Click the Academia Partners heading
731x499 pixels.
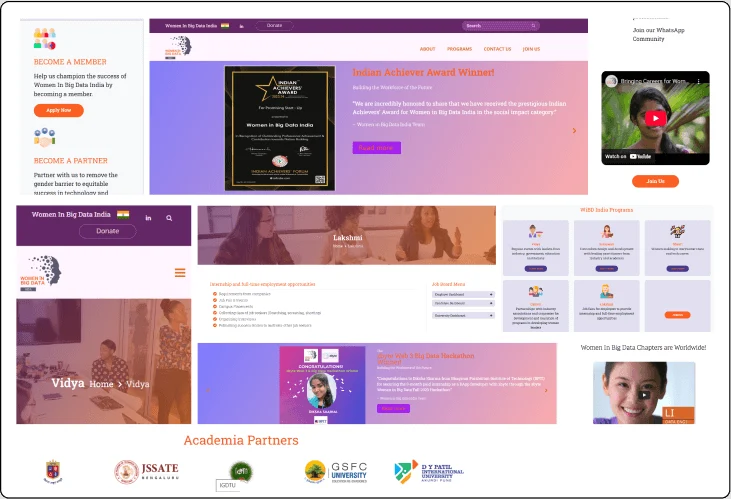click(x=241, y=440)
